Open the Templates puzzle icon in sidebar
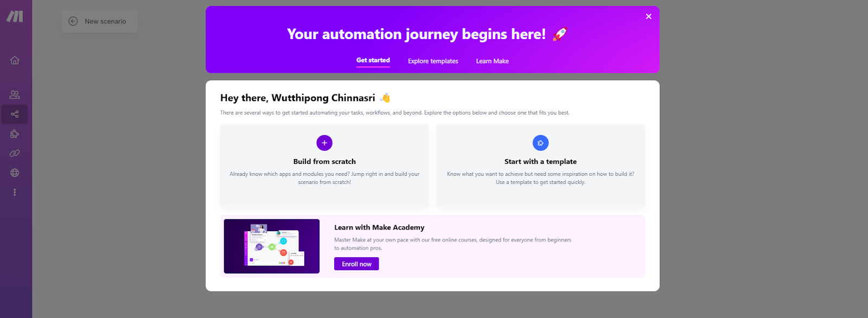The width and height of the screenshot is (868, 318). pyautogui.click(x=15, y=133)
